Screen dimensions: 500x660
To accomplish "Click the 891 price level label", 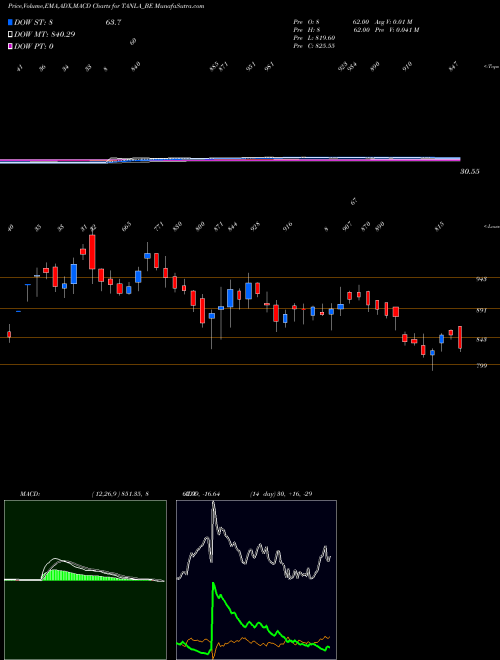I will [x=481, y=310].
